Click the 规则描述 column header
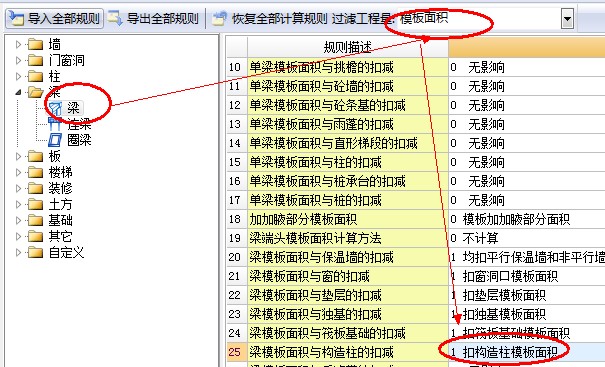605x367 pixels. point(348,47)
